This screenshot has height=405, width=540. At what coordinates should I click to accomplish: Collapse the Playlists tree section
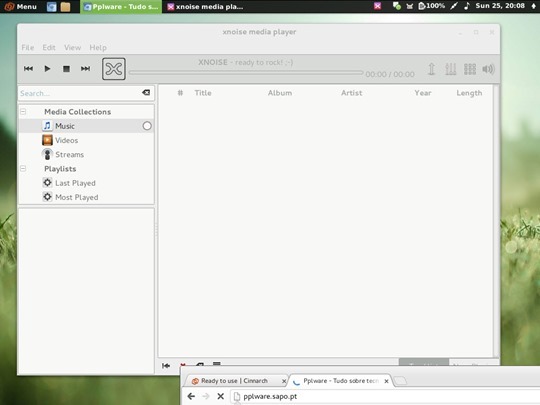click(x=23, y=168)
